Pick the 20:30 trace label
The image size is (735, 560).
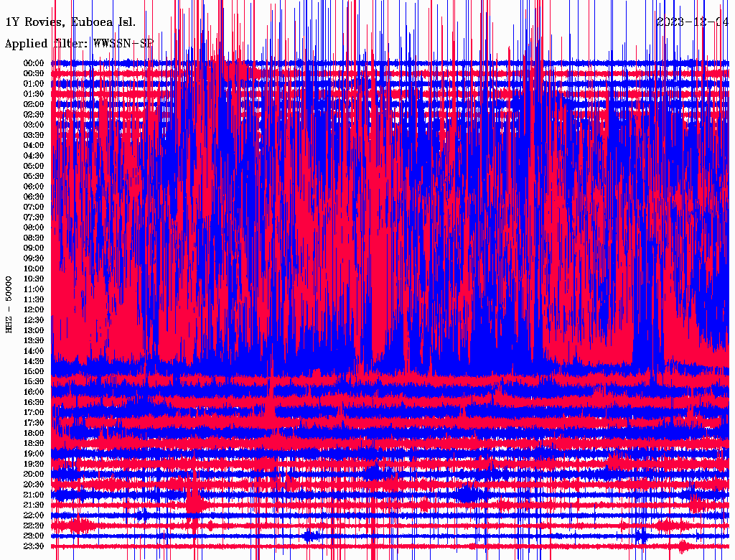pyautogui.click(x=34, y=485)
